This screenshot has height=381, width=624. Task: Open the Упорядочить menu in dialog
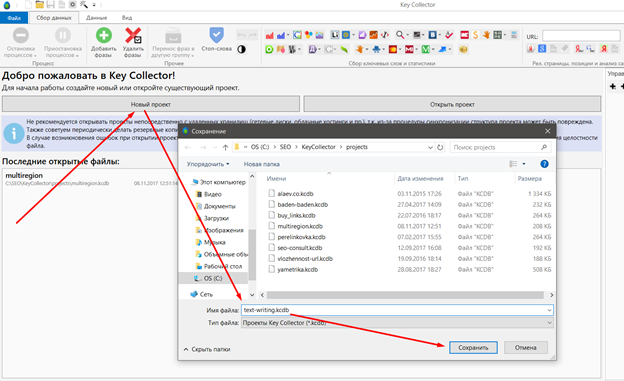point(208,164)
